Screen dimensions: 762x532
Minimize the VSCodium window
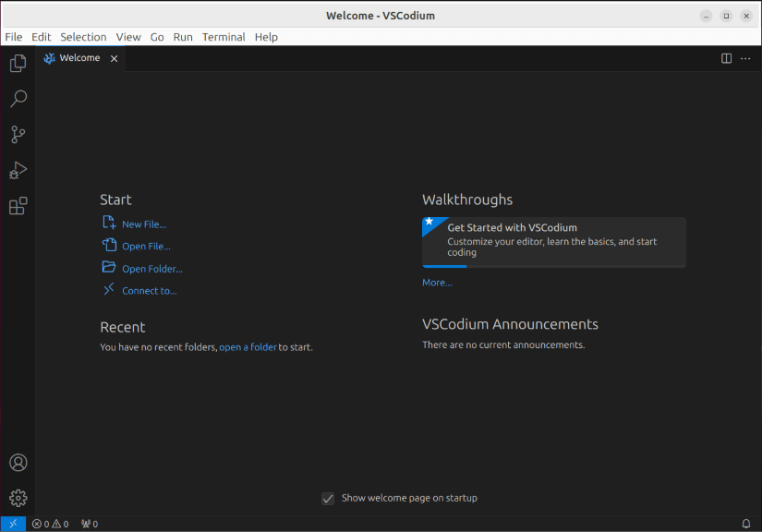(x=706, y=16)
